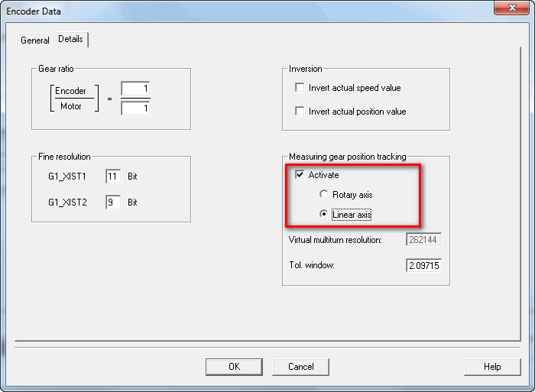This screenshot has height=392, width=535.
Task: Click the 'G1_XIST2' label
Action: [x=67, y=202]
